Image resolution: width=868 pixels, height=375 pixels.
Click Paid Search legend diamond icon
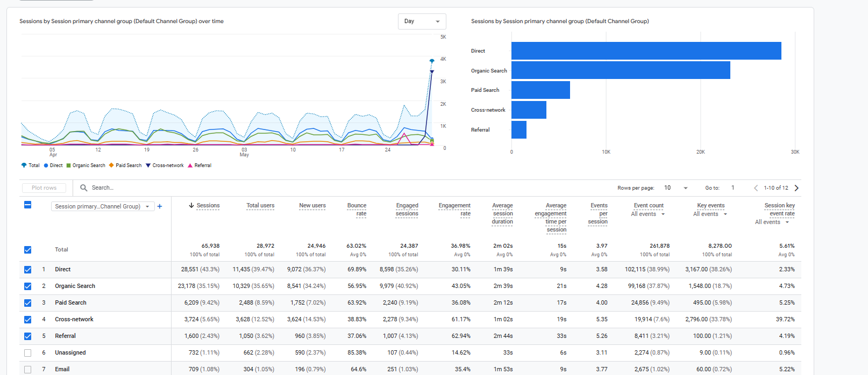111,165
